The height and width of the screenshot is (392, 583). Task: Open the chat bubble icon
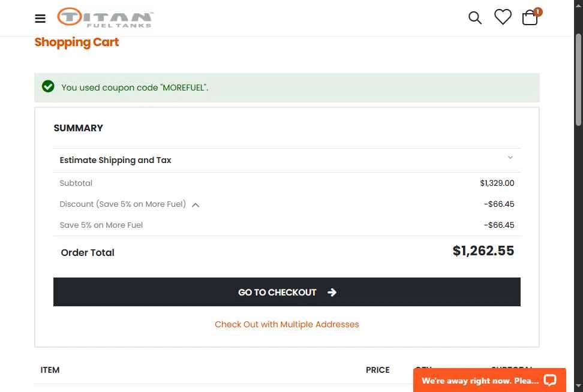tap(549, 380)
